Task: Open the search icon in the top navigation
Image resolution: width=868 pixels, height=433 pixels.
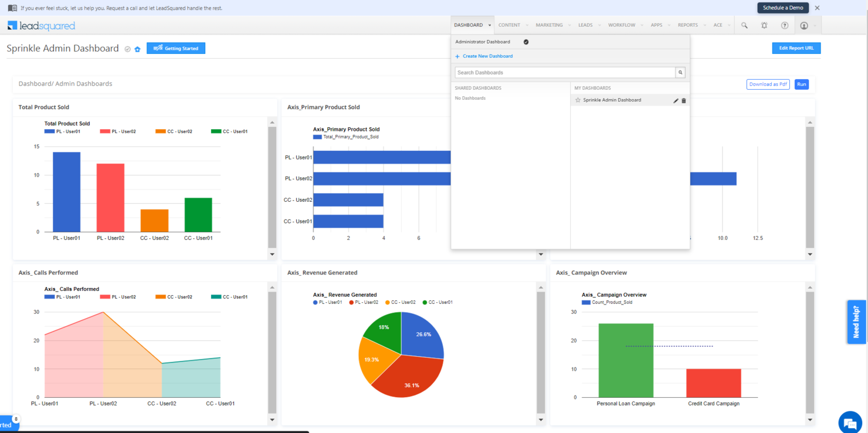Action: point(744,25)
